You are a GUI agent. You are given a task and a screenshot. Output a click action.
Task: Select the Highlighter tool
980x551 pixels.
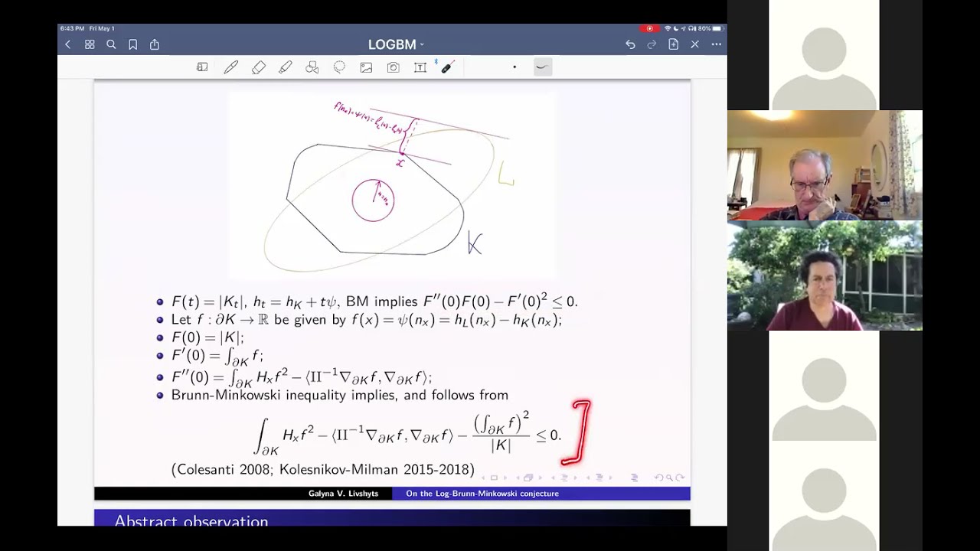click(x=285, y=67)
